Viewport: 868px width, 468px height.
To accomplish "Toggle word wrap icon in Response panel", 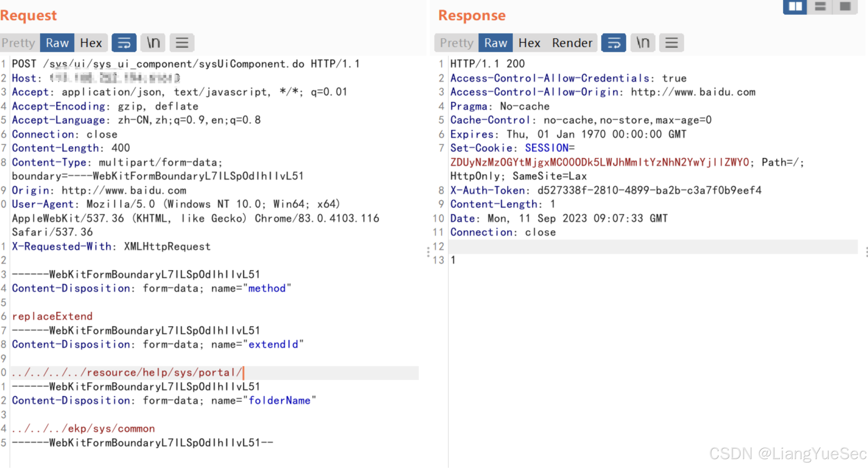I will pyautogui.click(x=614, y=43).
